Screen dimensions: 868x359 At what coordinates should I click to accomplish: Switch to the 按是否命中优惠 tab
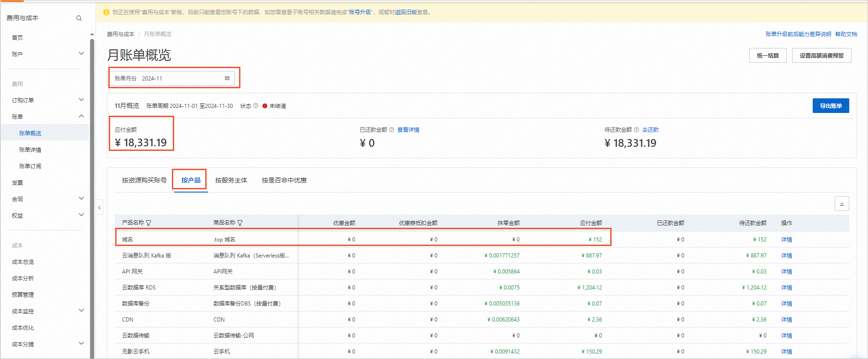point(284,180)
